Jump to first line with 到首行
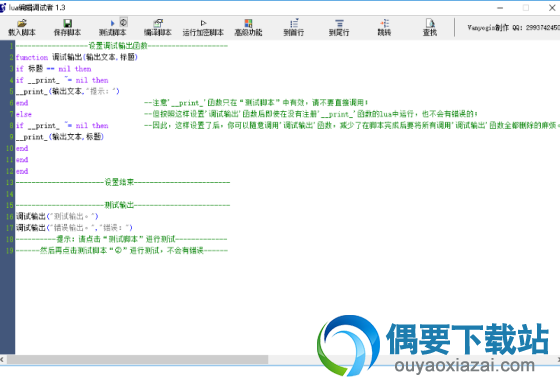The height and width of the screenshot is (377, 560). click(294, 27)
